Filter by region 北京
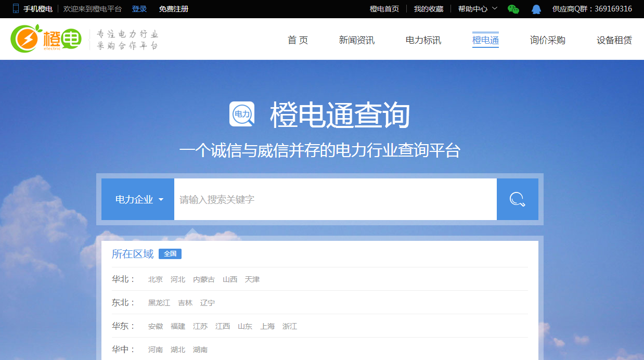 click(x=155, y=279)
